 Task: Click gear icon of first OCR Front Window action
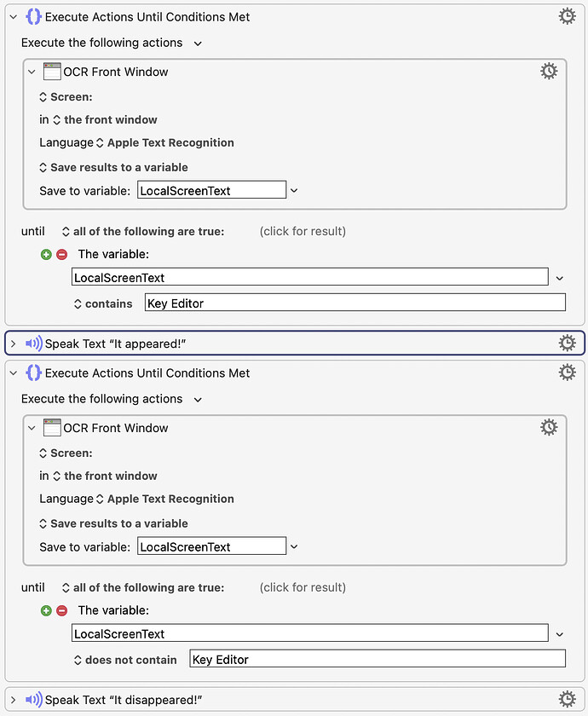coord(549,72)
